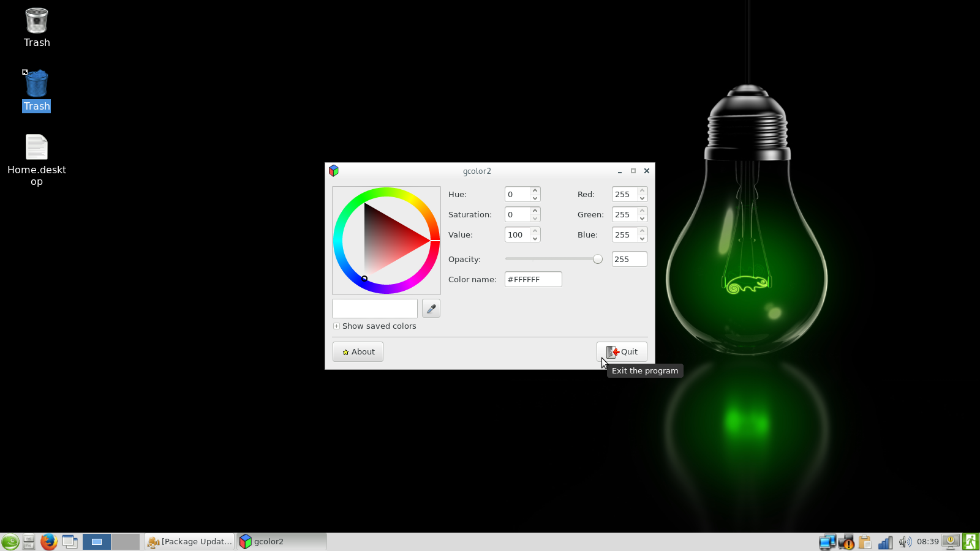Click the network signal strength tray icon
The width and height of the screenshot is (980, 551).
[x=885, y=542]
